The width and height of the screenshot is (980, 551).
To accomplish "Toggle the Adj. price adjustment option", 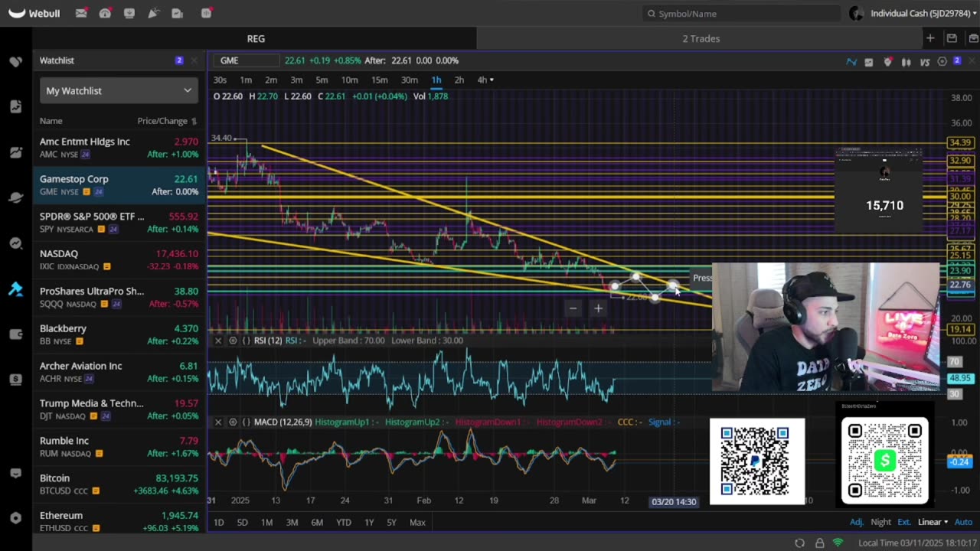I will point(857,522).
